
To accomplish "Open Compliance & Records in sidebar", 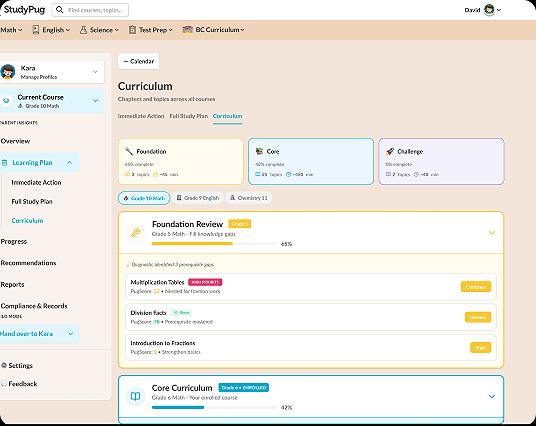I will click(x=34, y=306).
